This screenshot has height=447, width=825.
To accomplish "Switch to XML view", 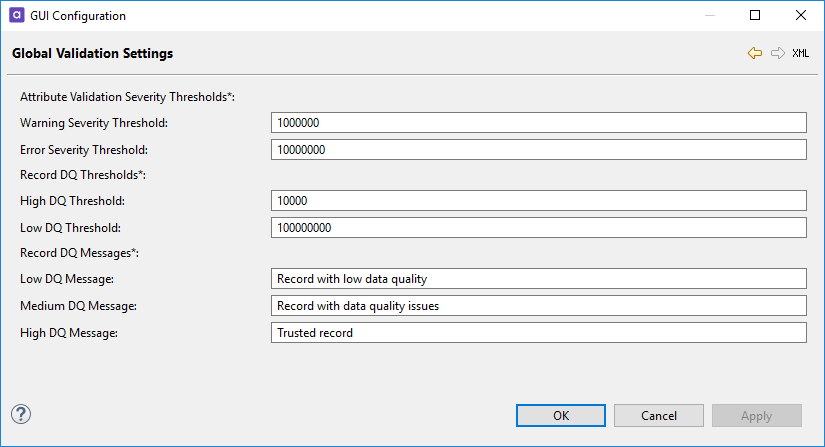I will click(801, 53).
